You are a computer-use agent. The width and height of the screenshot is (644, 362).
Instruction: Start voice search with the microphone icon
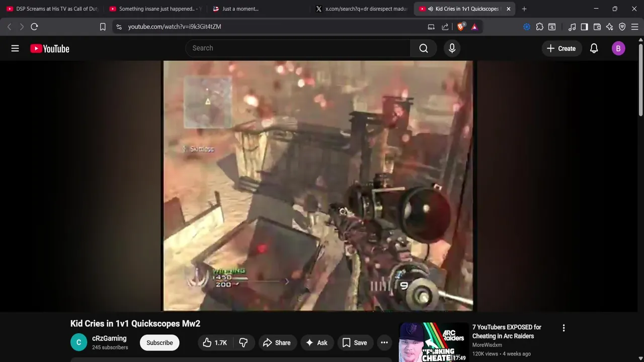point(452,48)
